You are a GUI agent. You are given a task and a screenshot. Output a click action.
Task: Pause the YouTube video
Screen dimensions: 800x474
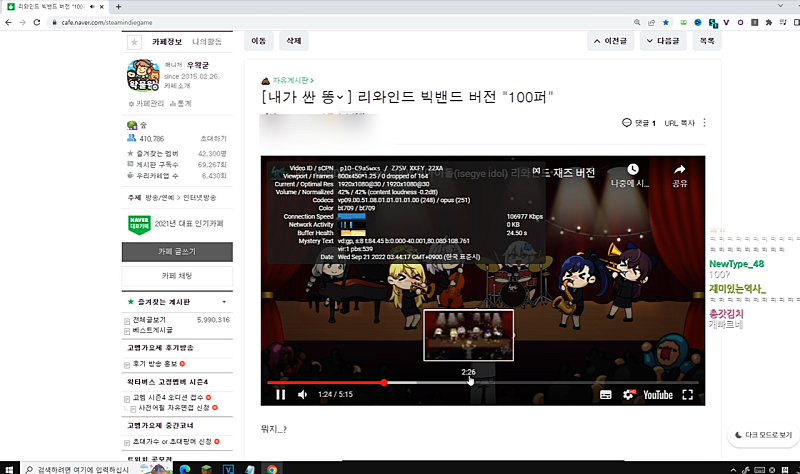tap(281, 394)
